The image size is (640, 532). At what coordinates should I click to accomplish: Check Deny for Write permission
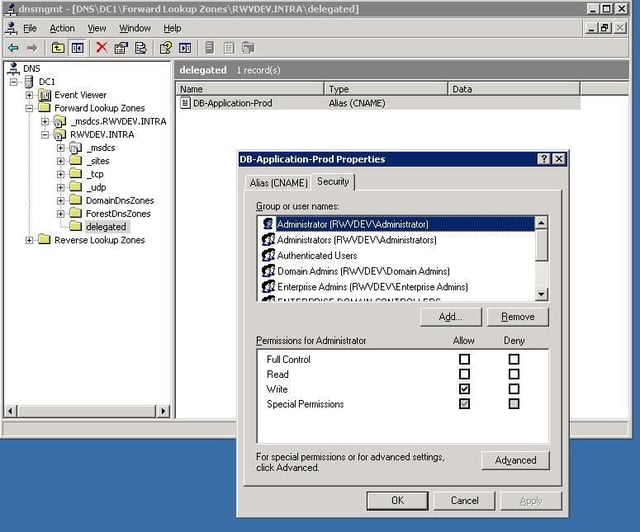pyautogui.click(x=514, y=389)
